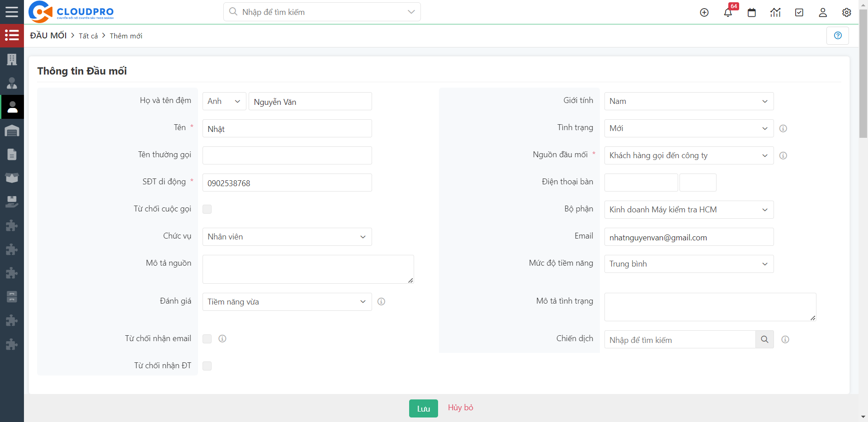Click the info icon next to Nguồn đầu mối
This screenshot has width=868, height=422.
point(783,155)
